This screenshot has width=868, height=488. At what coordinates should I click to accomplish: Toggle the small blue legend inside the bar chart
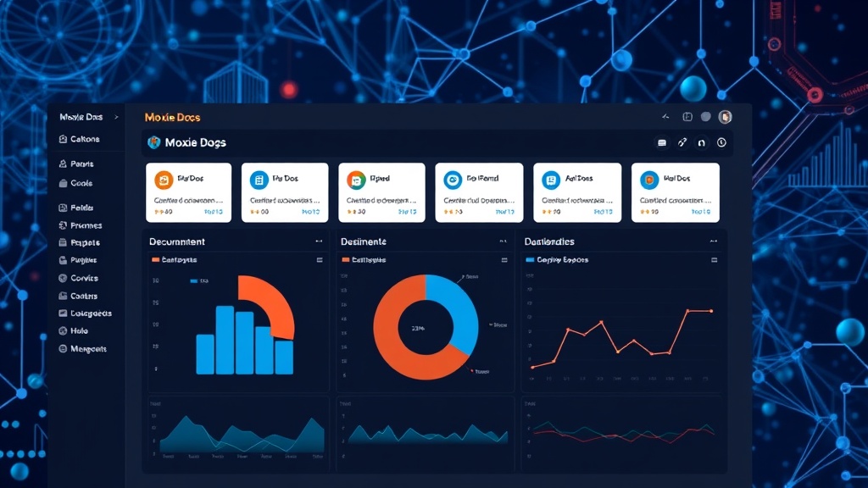coord(194,281)
